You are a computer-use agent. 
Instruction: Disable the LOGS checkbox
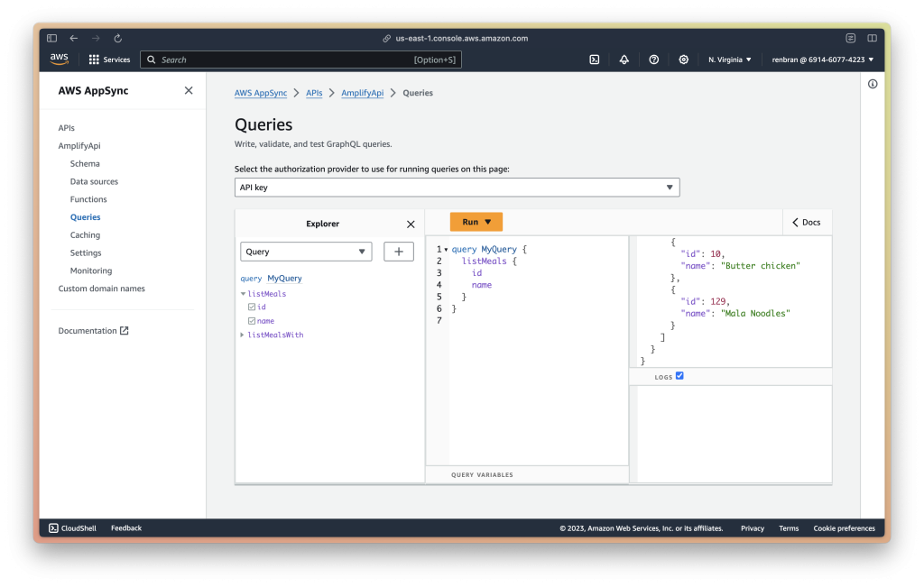pyautogui.click(x=679, y=376)
